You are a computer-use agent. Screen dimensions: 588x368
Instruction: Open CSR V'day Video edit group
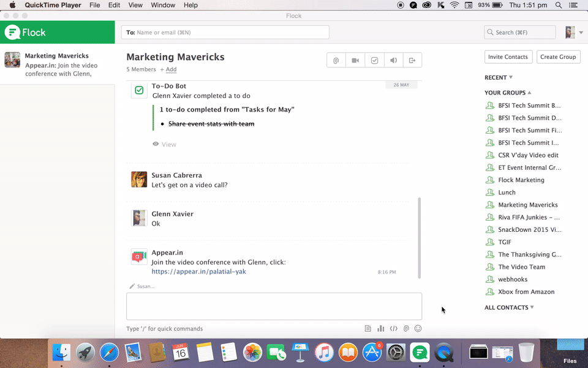pos(528,155)
